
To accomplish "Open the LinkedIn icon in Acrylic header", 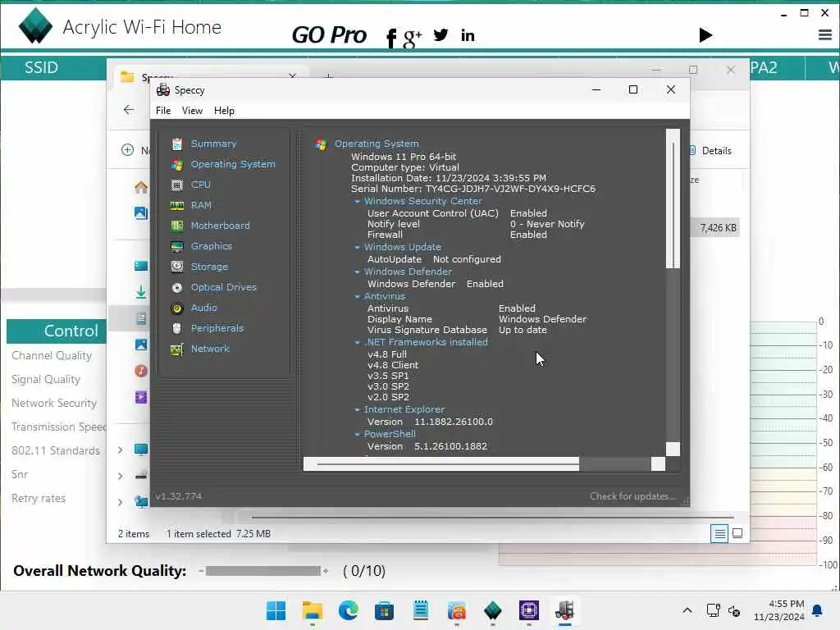I will point(468,35).
